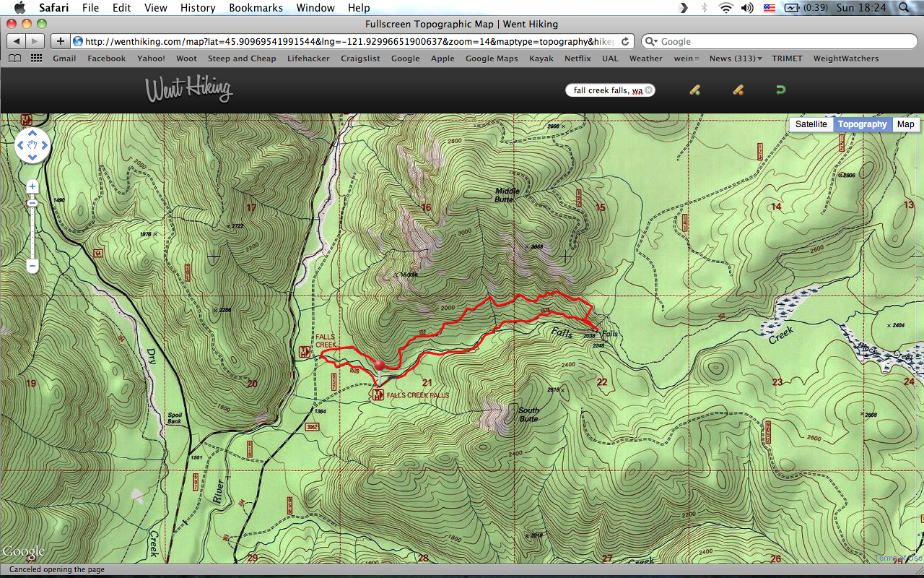Click the volume icon in menu bar

(x=748, y=8)
